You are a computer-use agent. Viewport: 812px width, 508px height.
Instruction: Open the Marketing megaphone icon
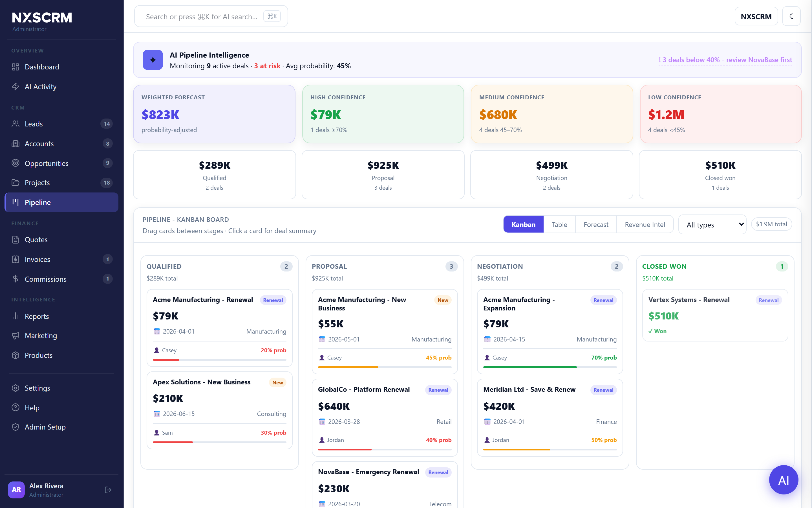pos(16,336)
